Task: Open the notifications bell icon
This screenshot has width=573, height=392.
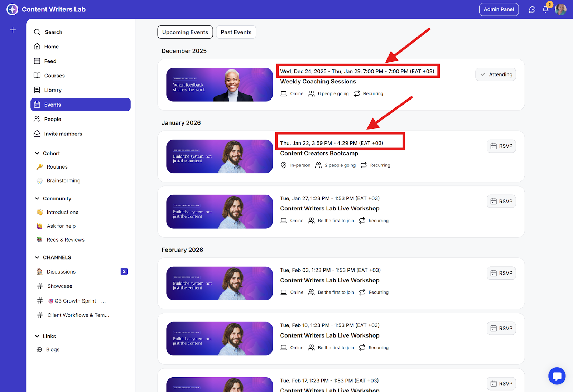Action: (545, 10)
